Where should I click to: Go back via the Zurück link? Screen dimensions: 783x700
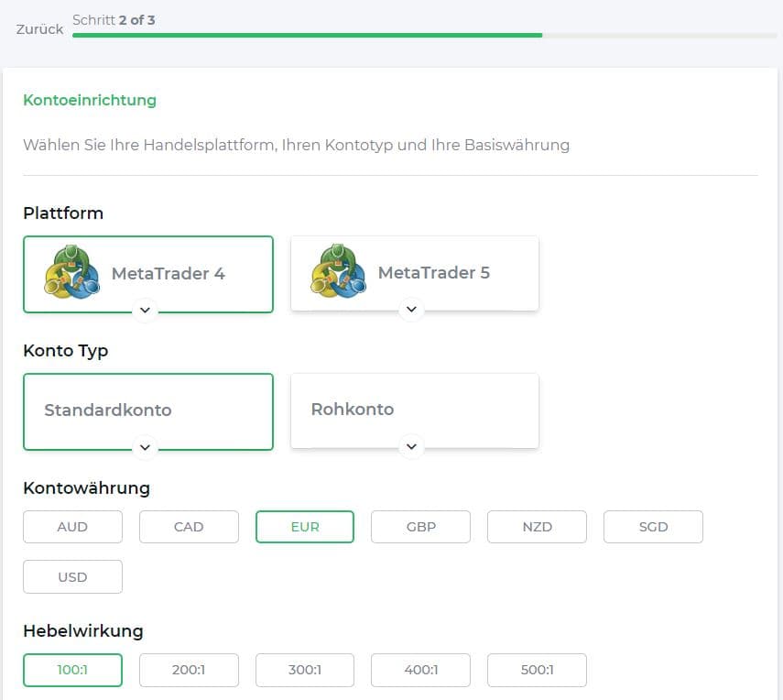click(x=40, y=29)
